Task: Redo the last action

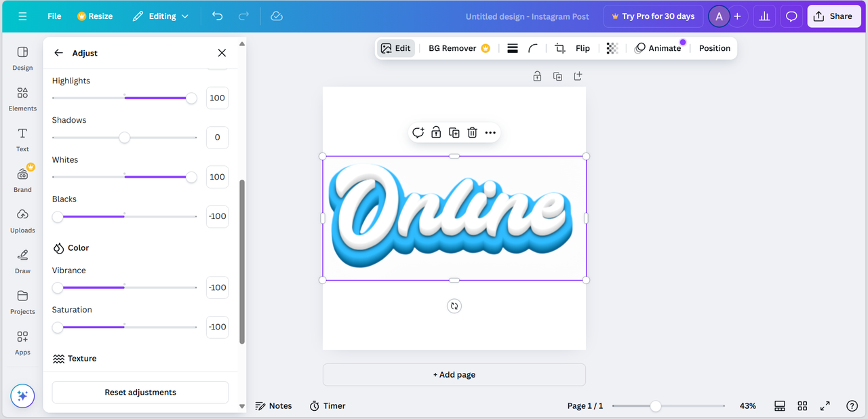Action: pyautogui.click(x=243, y=16)
